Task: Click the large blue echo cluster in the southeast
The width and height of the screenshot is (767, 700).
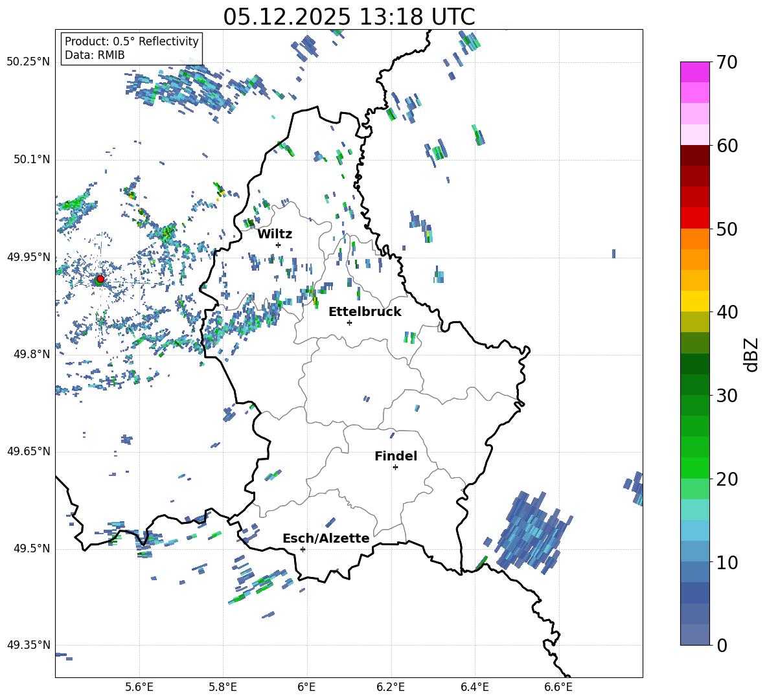Action: pos(531,532)
